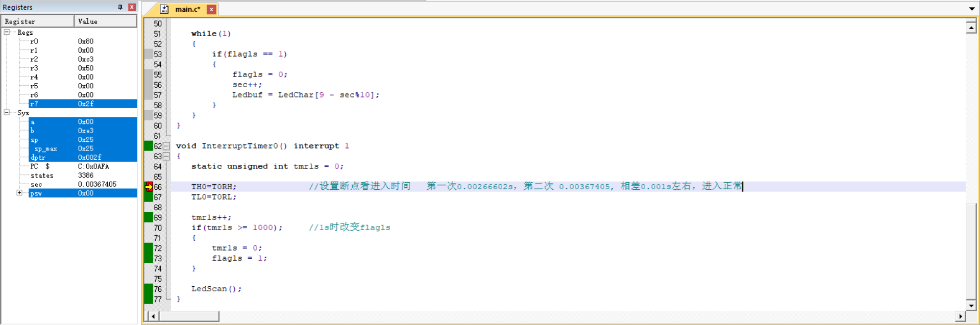Click the horizontal scrollbar thumb

pyautogui.click(x=189, y=316)
